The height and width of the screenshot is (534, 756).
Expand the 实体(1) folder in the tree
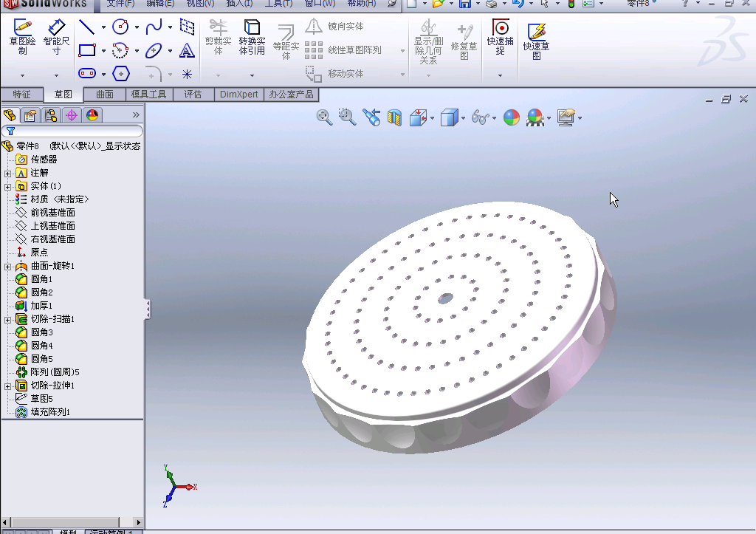click(6, 185)
